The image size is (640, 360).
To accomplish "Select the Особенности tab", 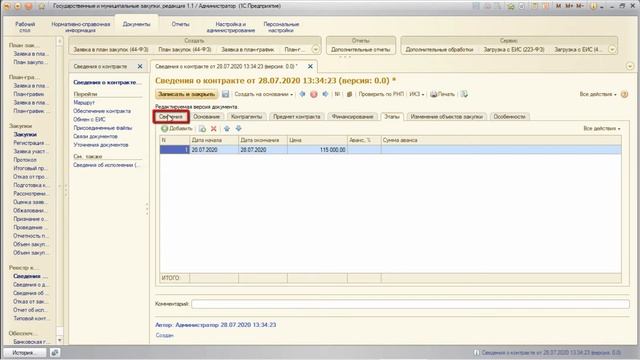I will (x=509, y=117).
